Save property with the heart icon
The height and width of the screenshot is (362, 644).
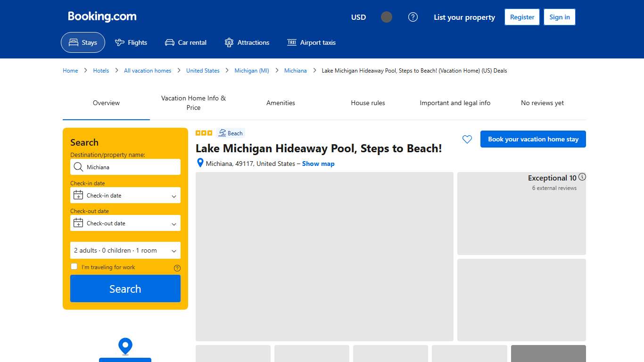click(x=467, y=139)
